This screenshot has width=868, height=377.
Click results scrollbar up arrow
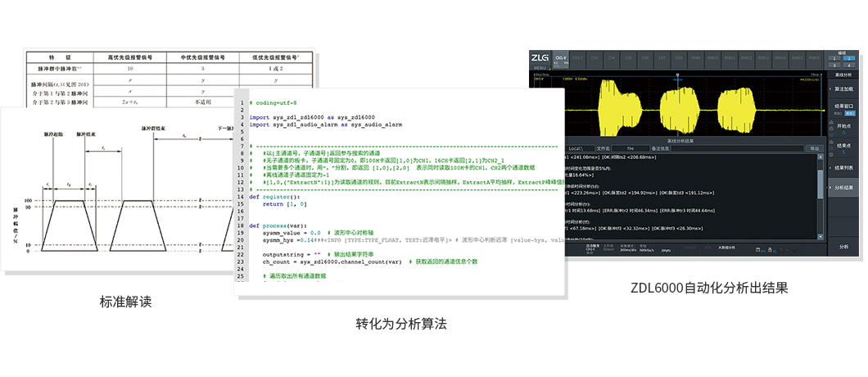[x=821, y=157]
